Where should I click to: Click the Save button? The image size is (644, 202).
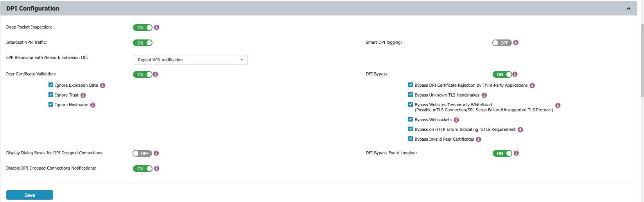point(30,195)
